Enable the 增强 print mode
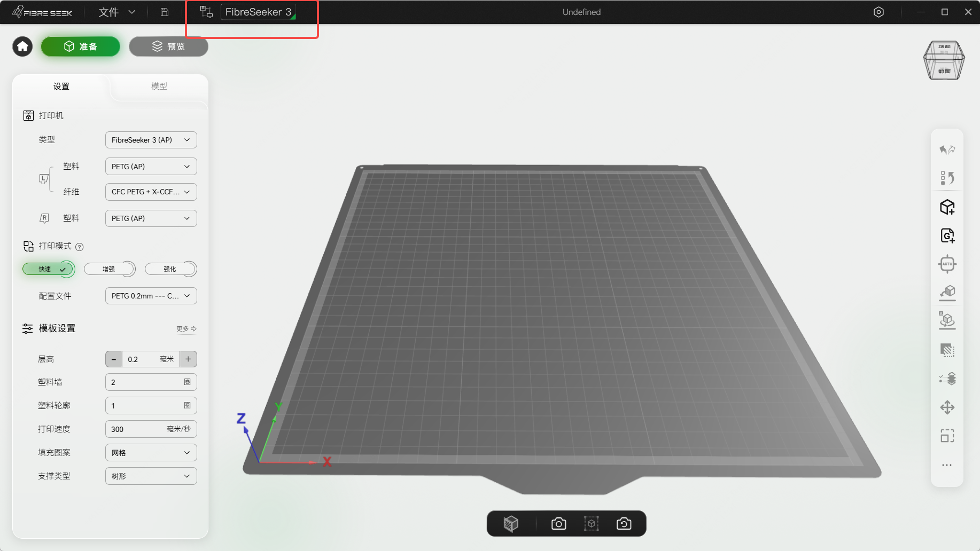Viewport: 980px width, 551px height. click(x=110, y=269)
